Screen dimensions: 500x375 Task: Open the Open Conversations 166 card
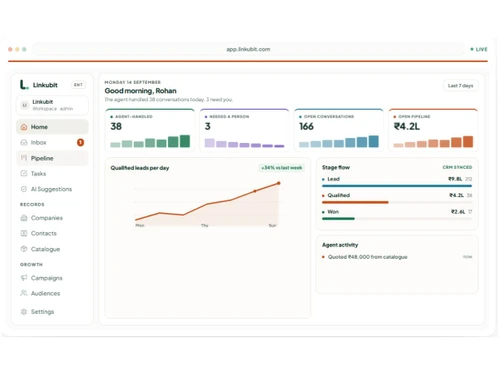click(x=339, y=130)
